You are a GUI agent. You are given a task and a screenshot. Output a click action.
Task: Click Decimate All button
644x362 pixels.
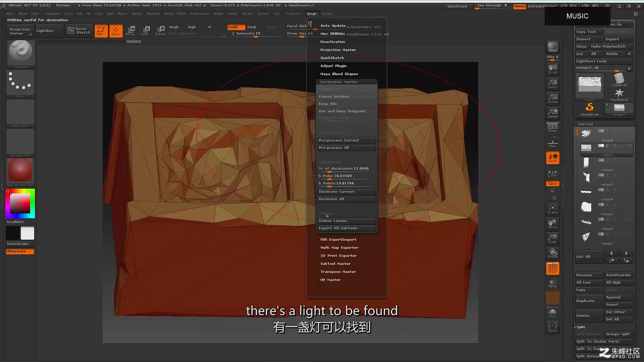click(x=347, y=199)
